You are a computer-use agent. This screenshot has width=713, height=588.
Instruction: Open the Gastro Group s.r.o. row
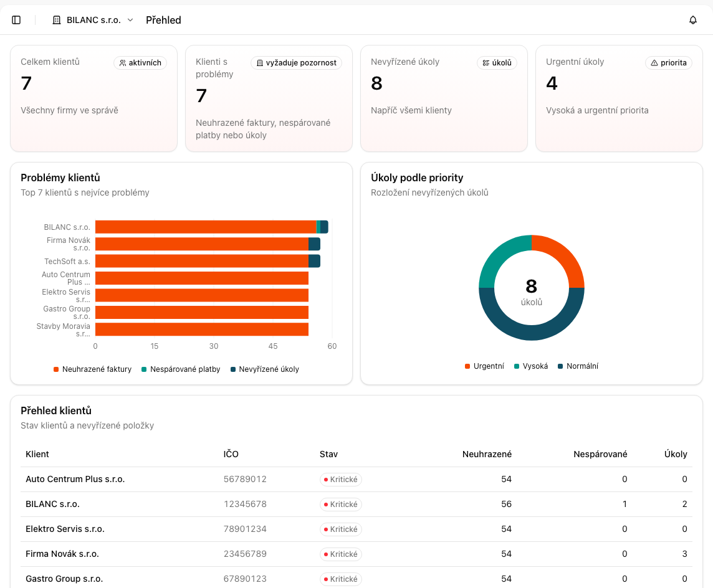[x=356, y=578]
